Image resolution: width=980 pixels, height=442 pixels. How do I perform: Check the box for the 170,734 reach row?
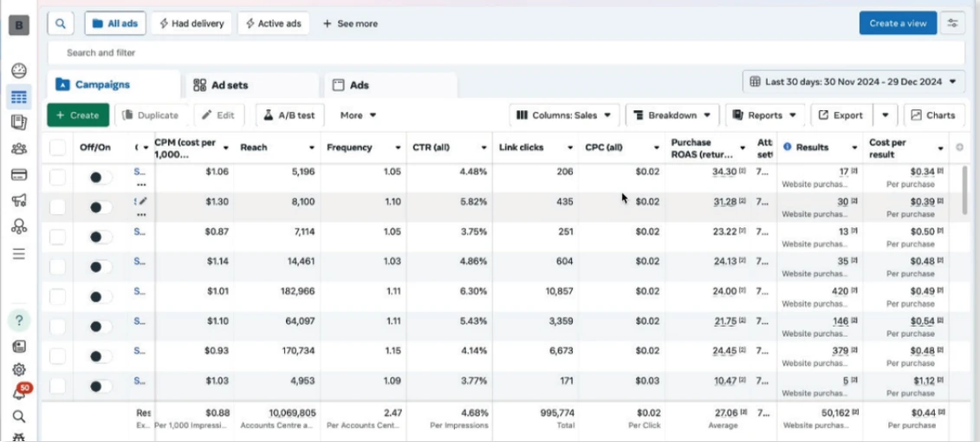coord(57,356)
